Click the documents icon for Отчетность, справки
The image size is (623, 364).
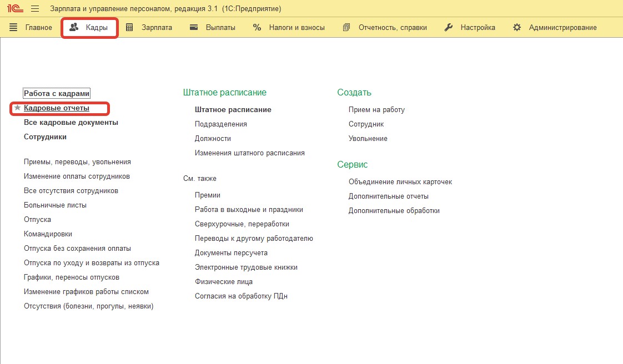346,27
